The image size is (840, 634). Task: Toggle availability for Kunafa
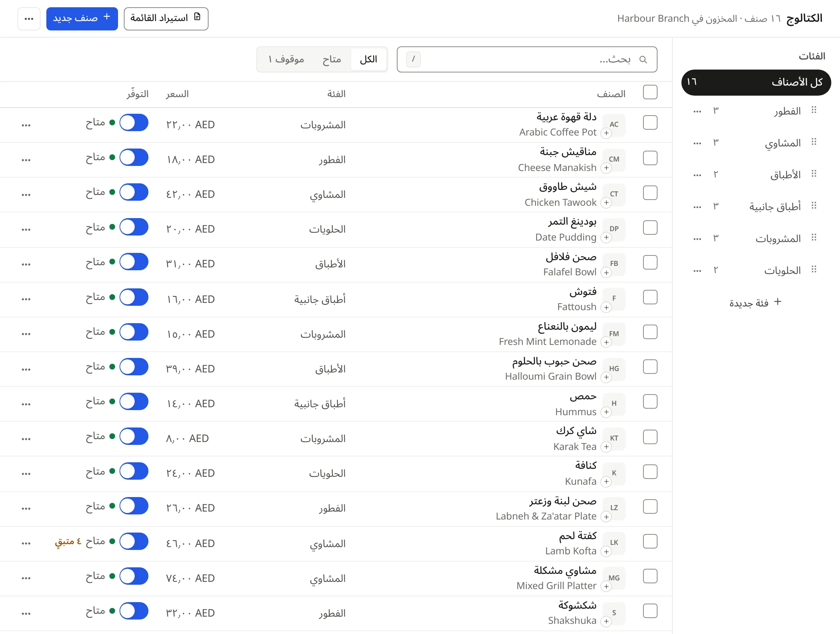point(134,471)
